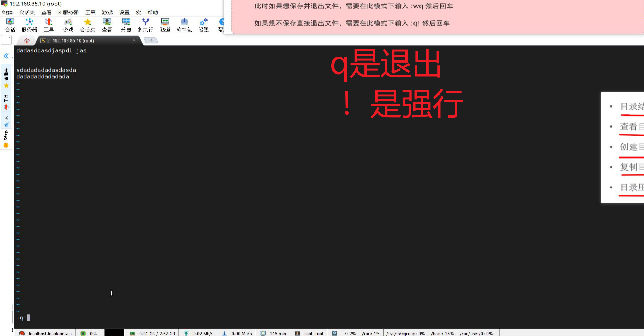The image size is (644, 336).
Task: Open the 隧道 (Tunneling) toolbar icon
Action: coord(165,25)
